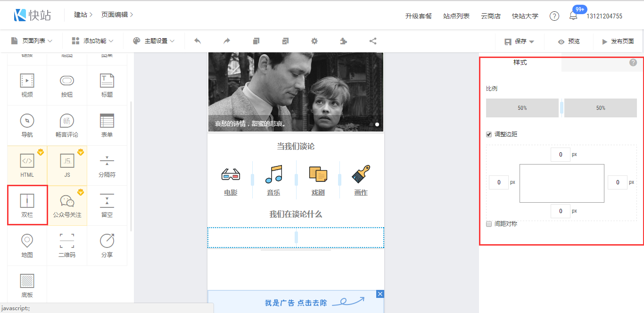Insert the 二维码 QR code component

tap(67, 245)
